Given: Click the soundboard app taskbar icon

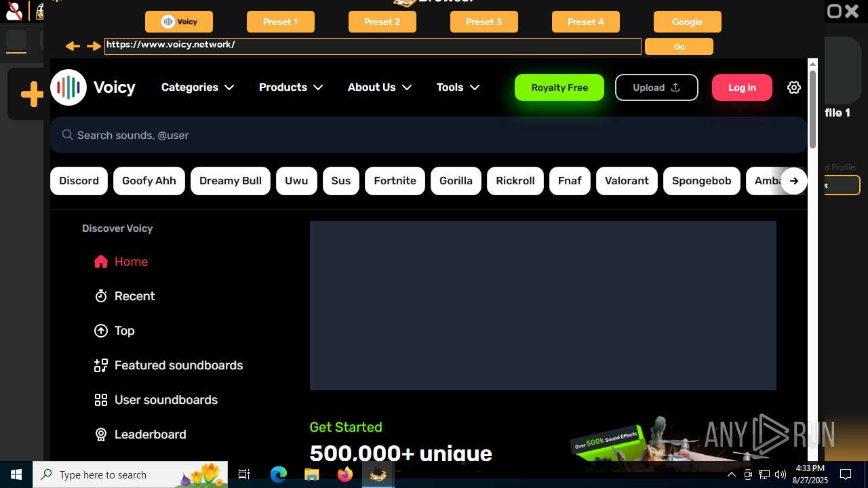Looking at the screenshot, I should click(378, 474).
